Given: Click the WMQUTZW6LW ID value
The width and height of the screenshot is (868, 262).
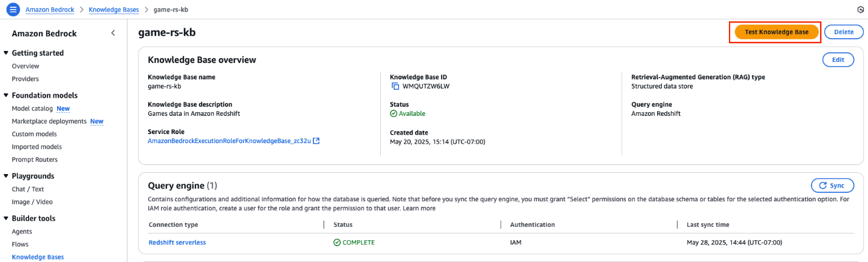Looking at the screenshot, I should click(x=426, y=86).
